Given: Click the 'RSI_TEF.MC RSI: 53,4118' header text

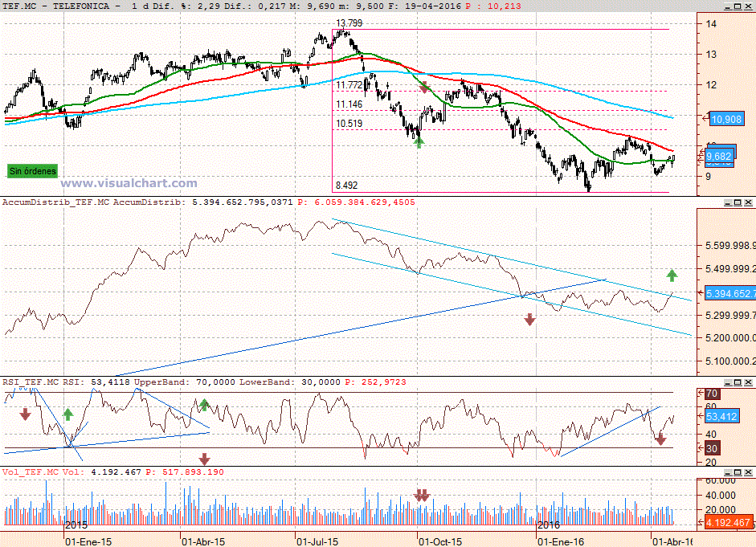Looking at the screenshot, I should [66, 382].
